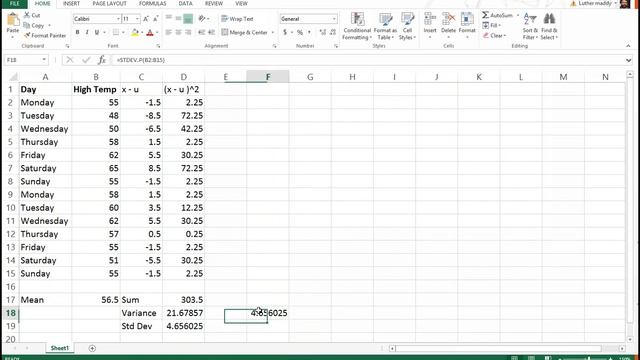Apply Percent Style format

point(300,32)
